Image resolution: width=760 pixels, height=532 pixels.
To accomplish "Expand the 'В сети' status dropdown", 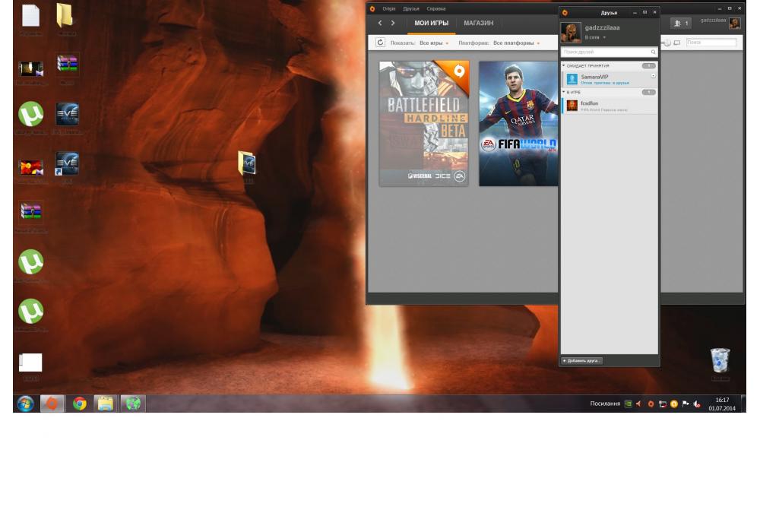I will [x=595, y=37].
